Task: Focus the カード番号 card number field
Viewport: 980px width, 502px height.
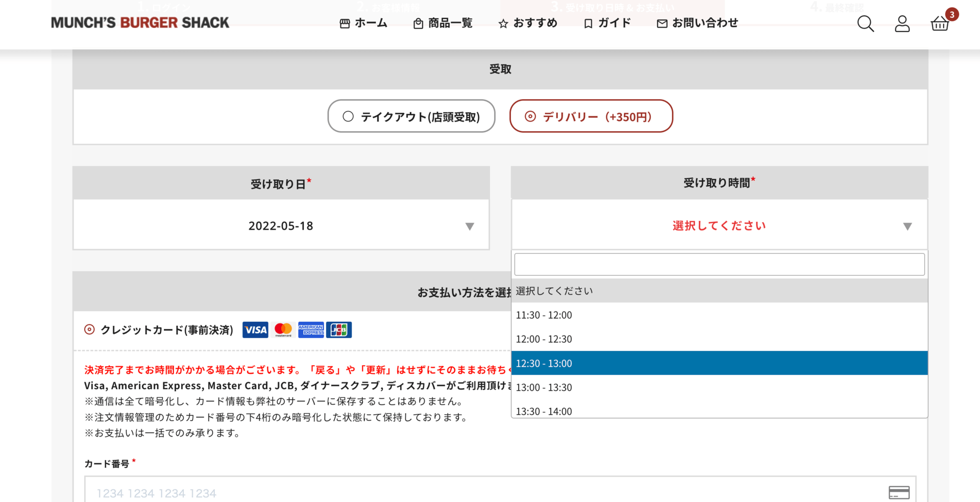Action: [x=500, y=490]
